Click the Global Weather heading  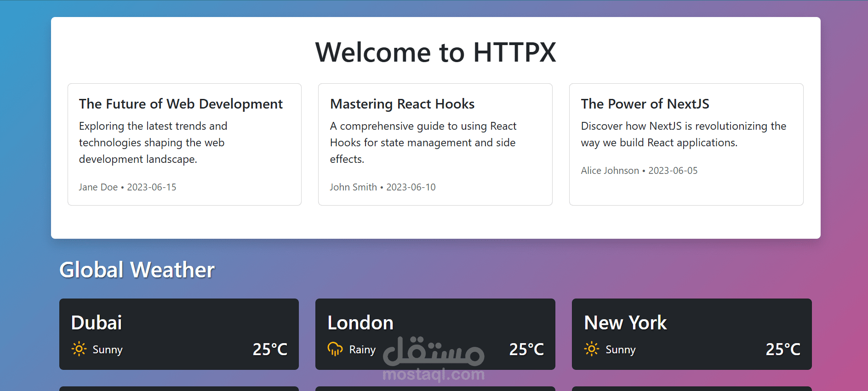tap(137, 270)
